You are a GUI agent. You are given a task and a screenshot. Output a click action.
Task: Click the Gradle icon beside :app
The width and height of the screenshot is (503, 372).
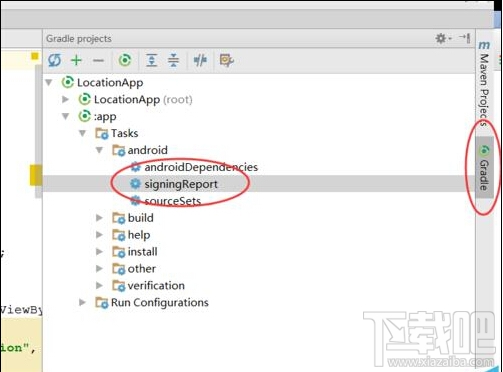tap(85, 116)
